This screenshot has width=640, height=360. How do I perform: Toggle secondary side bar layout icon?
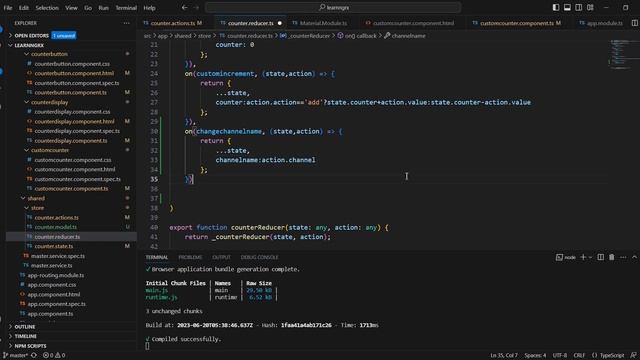(x=579, y=7)
